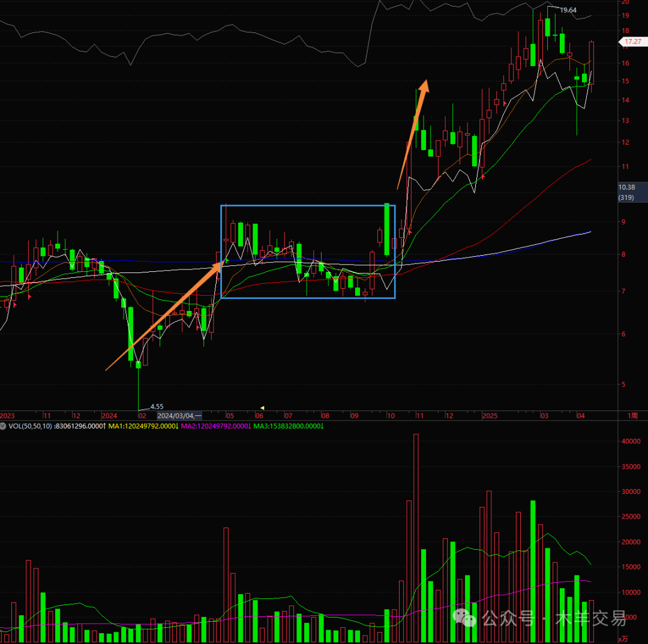Click the 17.27 current price tag
Image resolution: width=648 pixels, height=644 pixels.
633,42
